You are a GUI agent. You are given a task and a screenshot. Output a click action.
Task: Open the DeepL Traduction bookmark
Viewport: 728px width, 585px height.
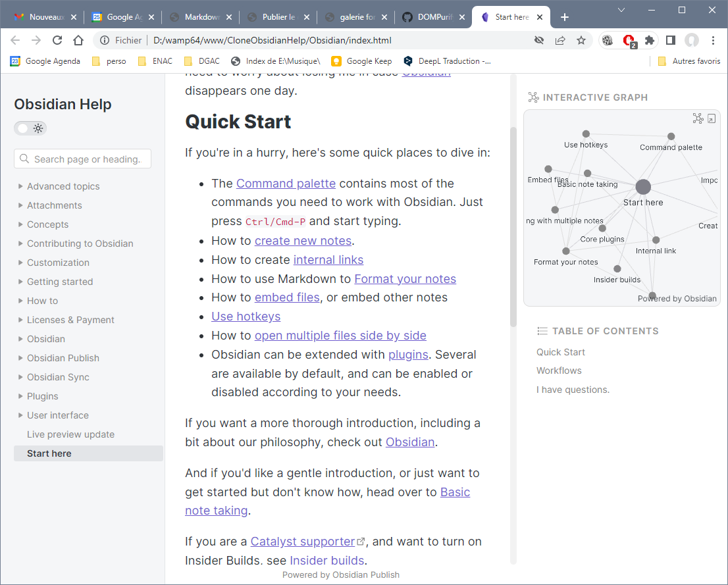coord(447,61)
